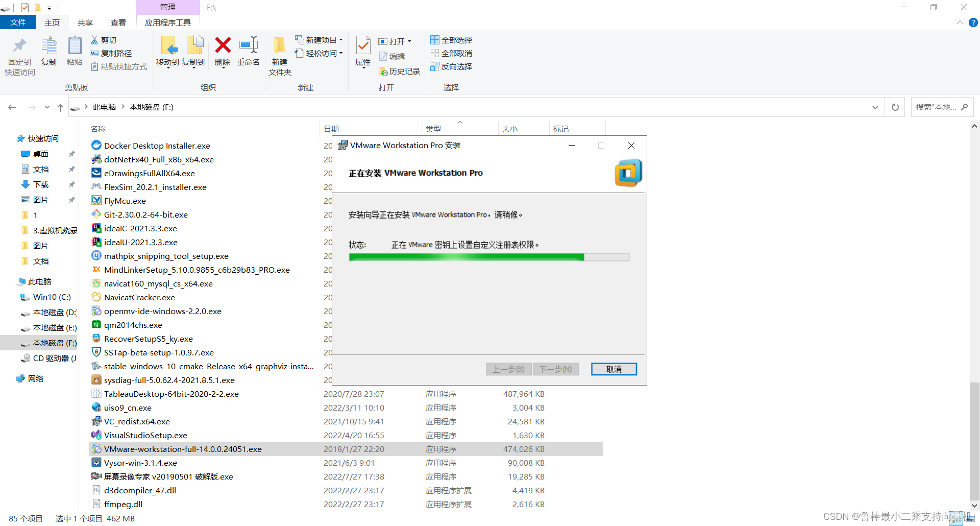The height and width of the screenshot is (526, 980).
Task: Click Select all in ribbon
Action: point(451,40)
